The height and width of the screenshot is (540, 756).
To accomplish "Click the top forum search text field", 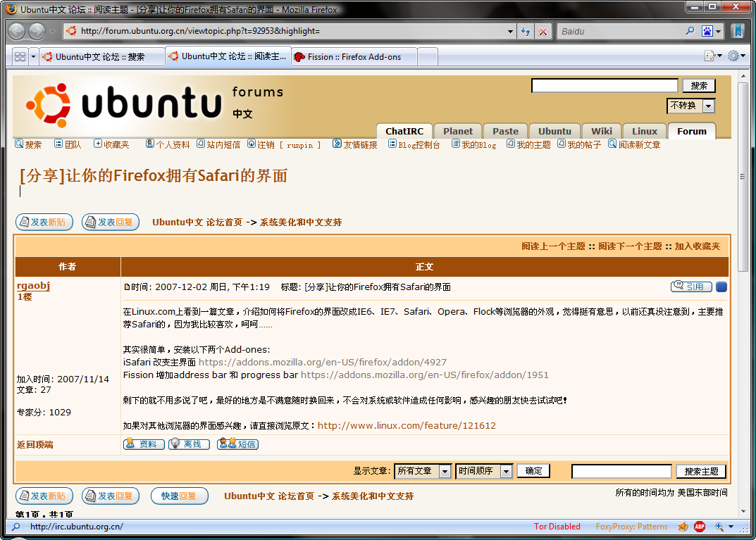I will click(x=605, y=86).
